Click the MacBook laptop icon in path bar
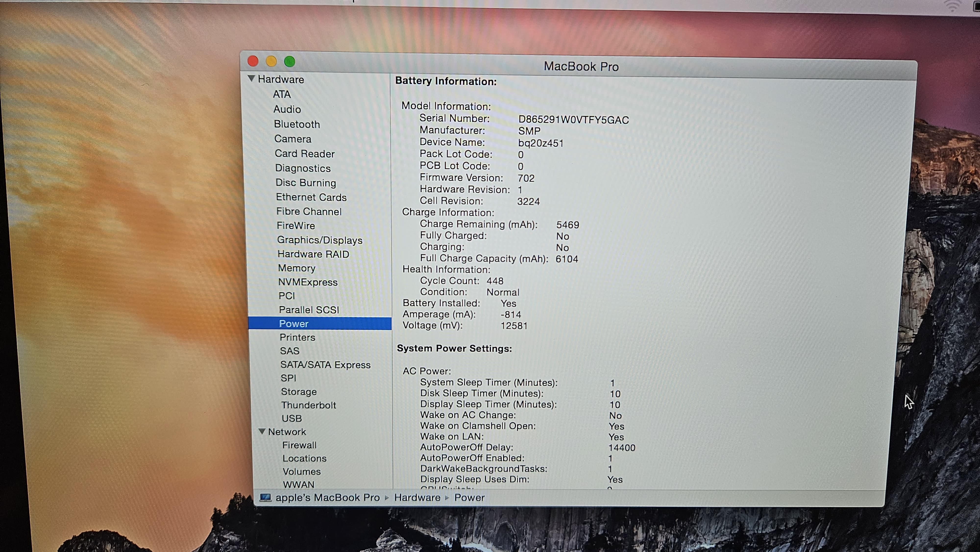The image size is (980, 552). (x=266, y=498)
